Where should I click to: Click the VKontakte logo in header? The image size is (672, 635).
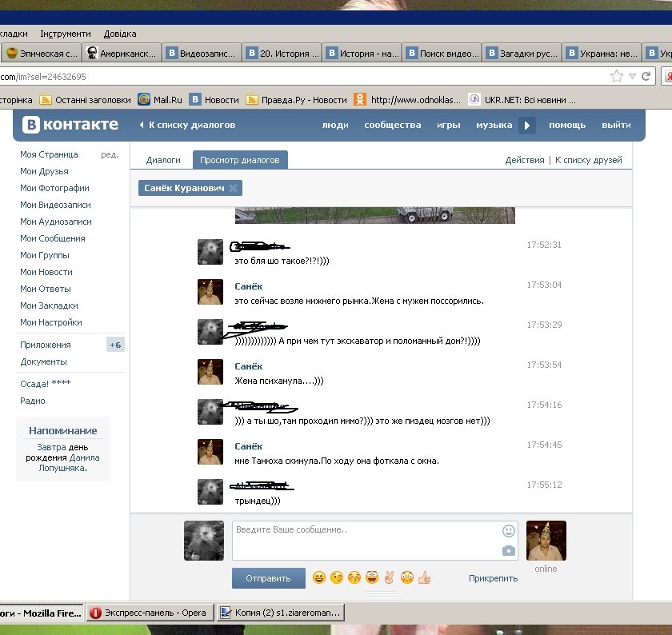pyautogui.click(x=70, y=125)
